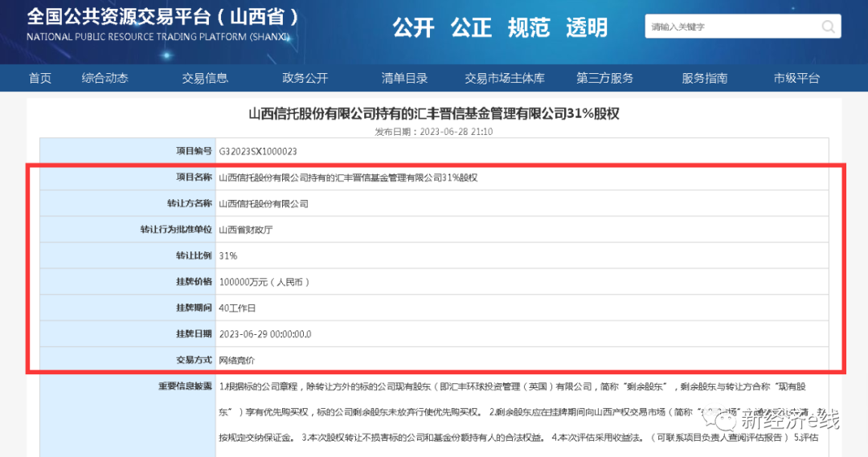This screenshot has width=868, height=457.
Task: Select 交易信息 from the navigation bar
Action: pos(205,78)
